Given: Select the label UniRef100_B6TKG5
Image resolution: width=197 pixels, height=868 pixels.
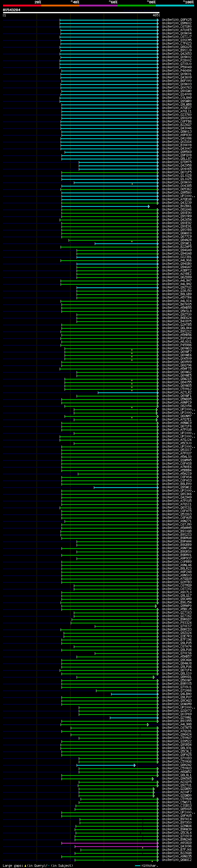Looking at the screenshot, I should tap(177, 305).
